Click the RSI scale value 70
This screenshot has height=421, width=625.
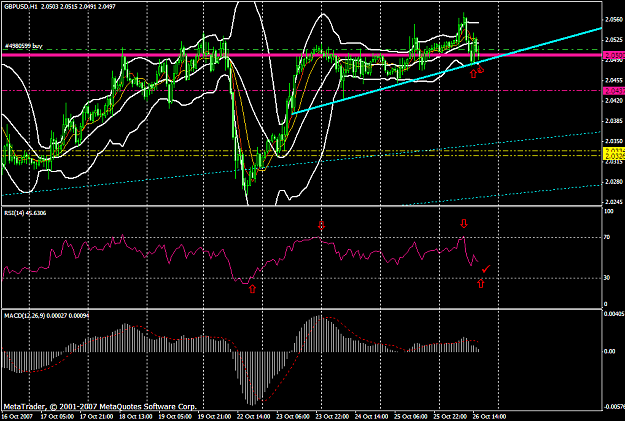607,237
